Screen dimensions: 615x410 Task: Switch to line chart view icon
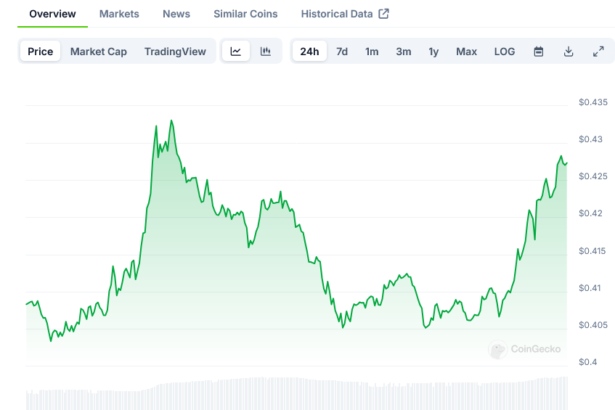click(235, 52)
